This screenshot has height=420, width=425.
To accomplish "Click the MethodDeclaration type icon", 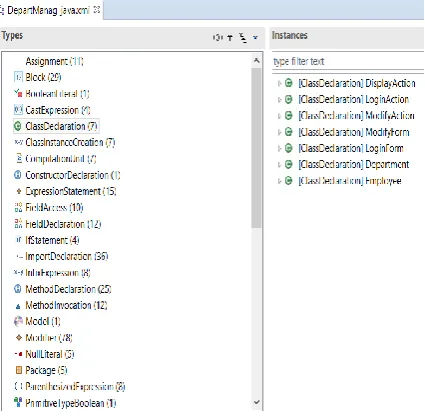I will tap(18, 289).
